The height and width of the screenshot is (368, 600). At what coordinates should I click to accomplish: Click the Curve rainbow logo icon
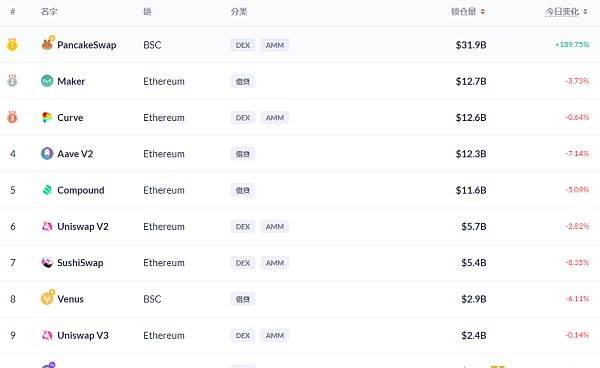pos(47,117)
